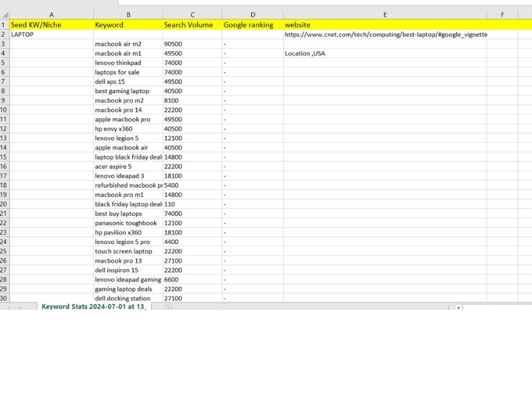Select the best buy laptops keyword cell
The image size is (532, 399).
point(126,213)
